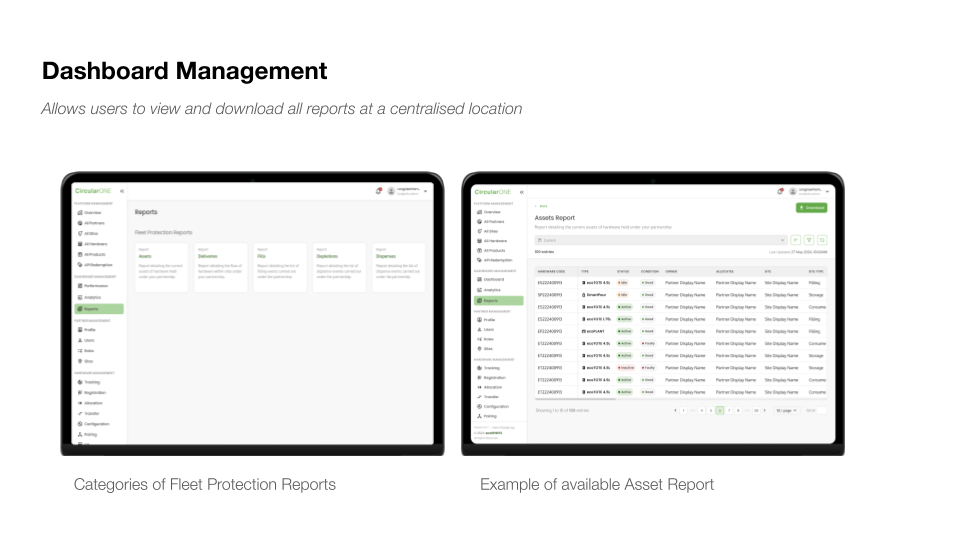Screen dimensions: 960x540
Task: Select Transfer in the Assets Report sidebar
Action: tap(488, 397)
